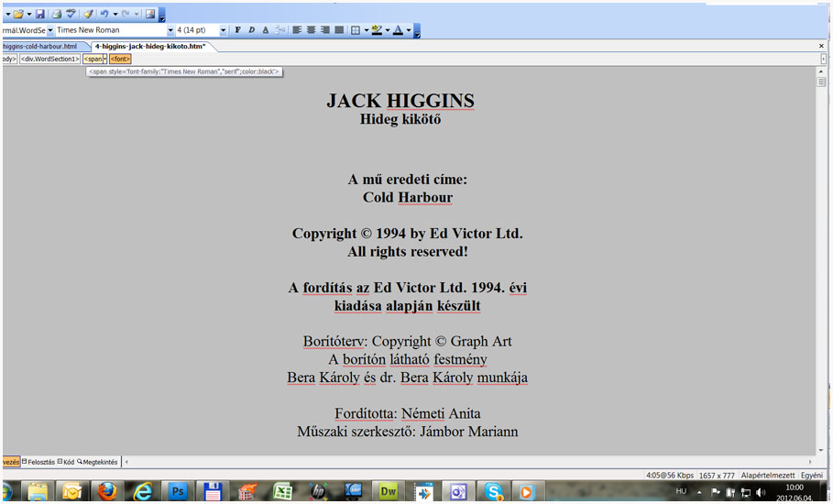This screenshot has height=504, width=833.
Task: Switch to Megtekintés preview view
Action: click(x=97, y=462)
